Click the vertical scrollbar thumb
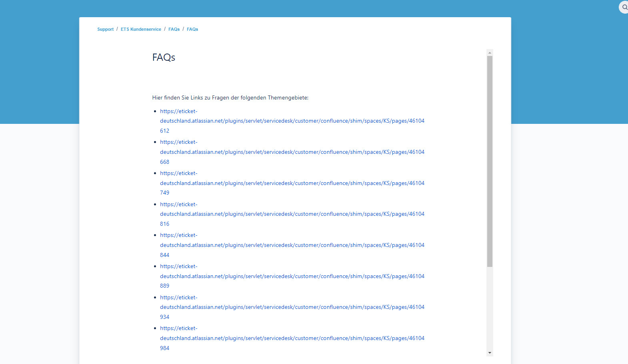Image resolution: width=628 pixels, height=364 pixels. pyautogui.click(x=490, y=161)
